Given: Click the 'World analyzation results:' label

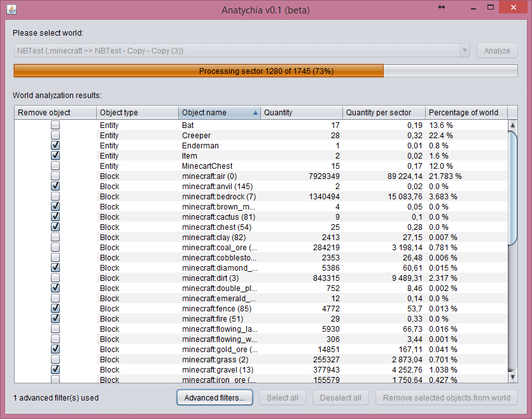Looking at the screenshot, I should click(57, 96).
